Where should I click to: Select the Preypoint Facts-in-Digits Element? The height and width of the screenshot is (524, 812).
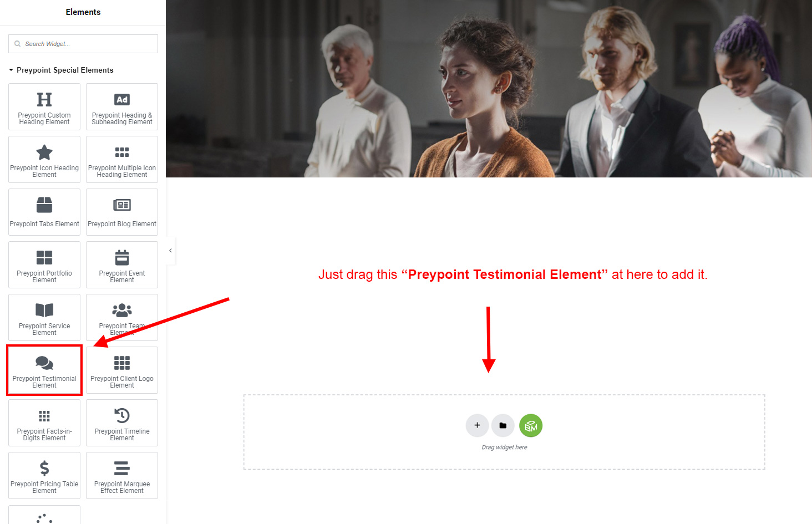pyautogui.click(x=44, y=423)
